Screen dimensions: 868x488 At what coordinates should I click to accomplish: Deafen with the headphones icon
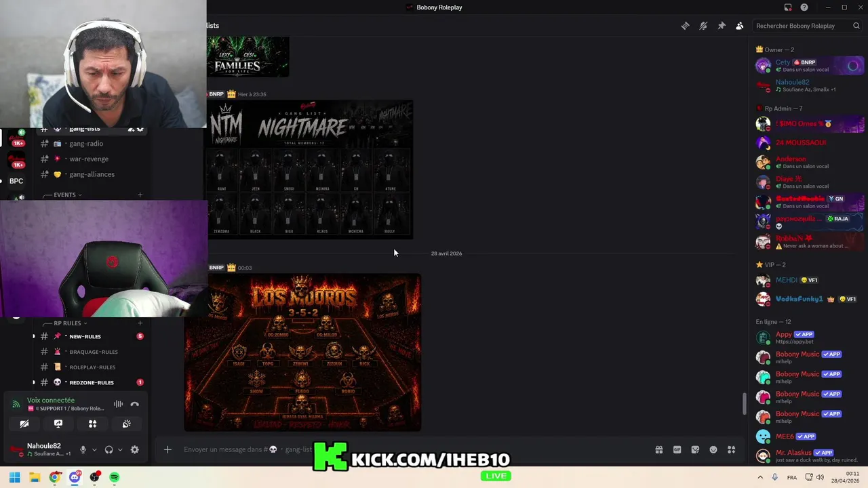[x=108, y=449]
